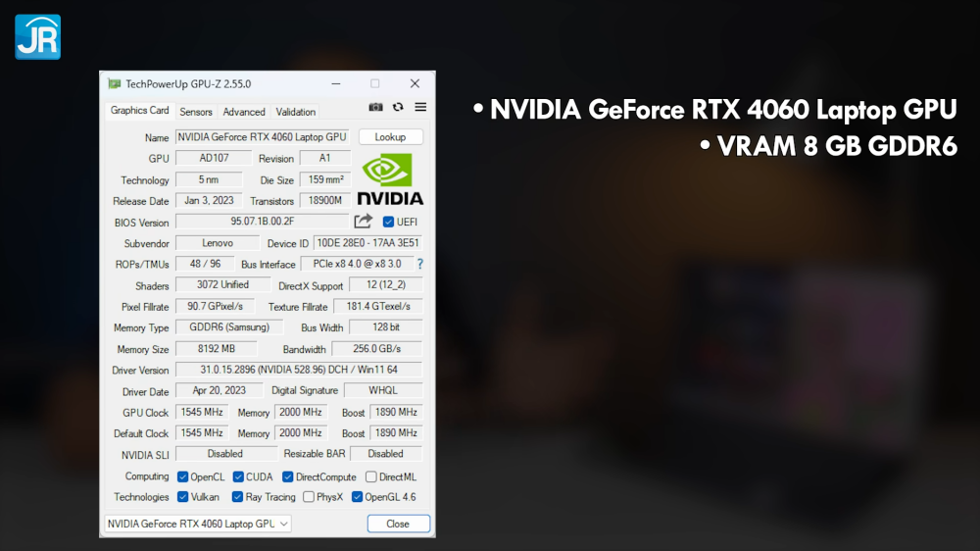Toggle the OpenGL 4.6 checkbox
980x551 pixels.
pyautogui.click(x=357, y=497)
